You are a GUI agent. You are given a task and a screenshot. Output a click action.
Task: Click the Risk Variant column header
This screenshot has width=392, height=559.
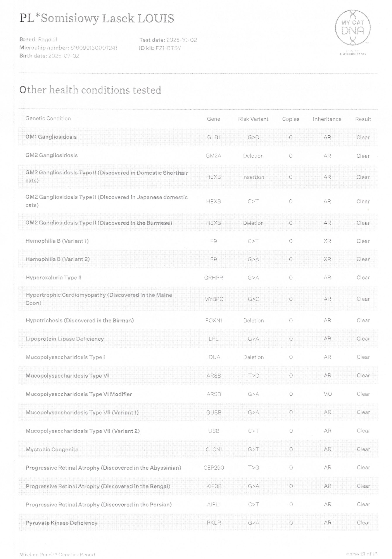[x=253, y=119]
